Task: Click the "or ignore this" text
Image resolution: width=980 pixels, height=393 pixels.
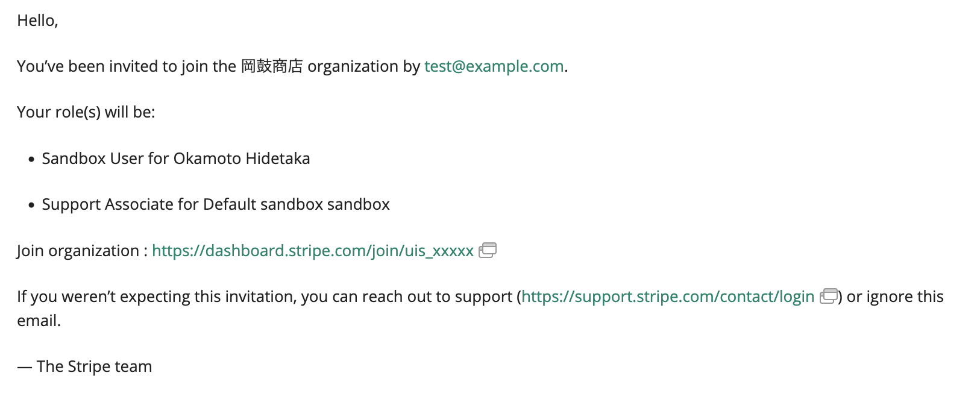Action: click(x=895, y=297)
